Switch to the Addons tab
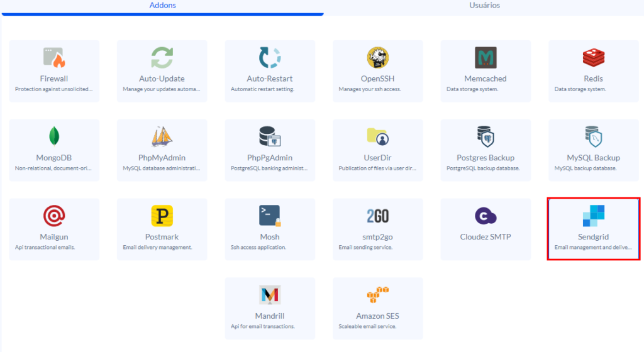This screenshot has height=352, width=644. coord(162,6)
